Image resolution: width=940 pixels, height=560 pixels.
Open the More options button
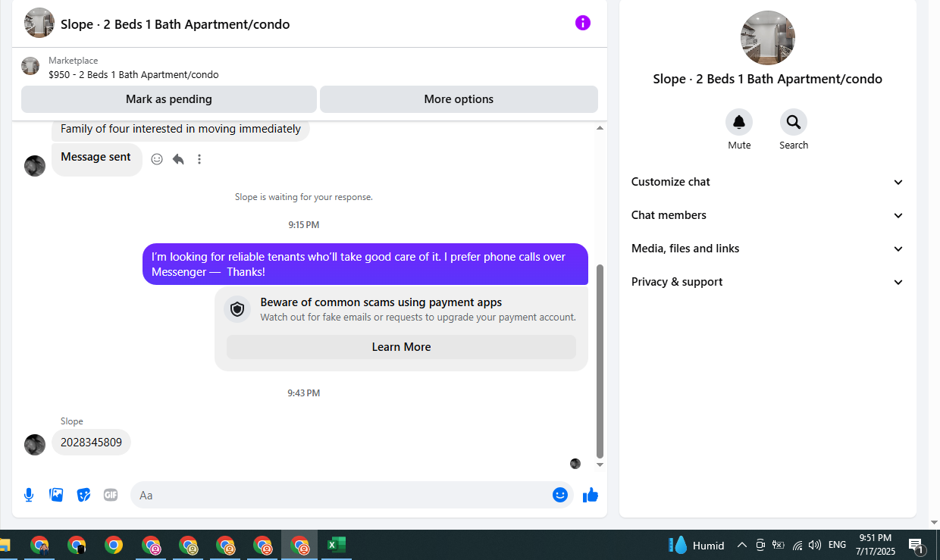[459, 99]
